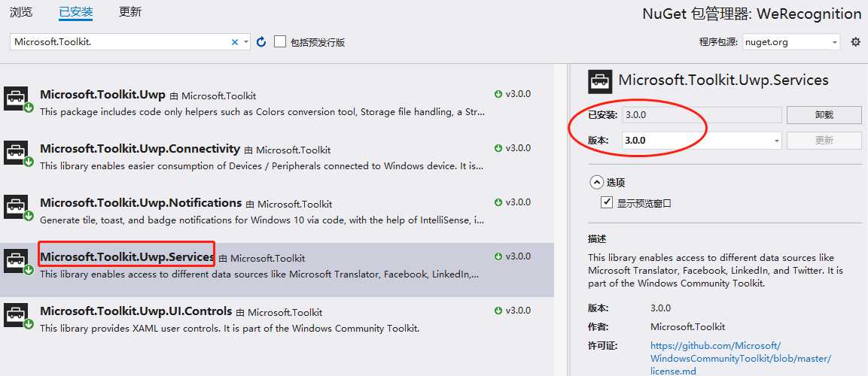This screenshot has height=376, width=868.
Task: Click the 更新 button in details pane
Action: (x=824, y=141)
